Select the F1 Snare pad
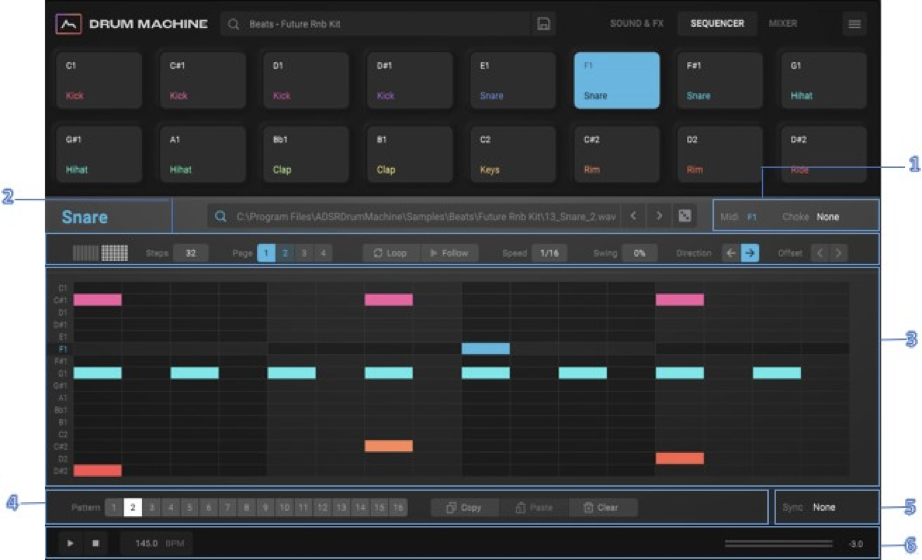922x560 pixels. pyautogui.click(x=617, y=80)
